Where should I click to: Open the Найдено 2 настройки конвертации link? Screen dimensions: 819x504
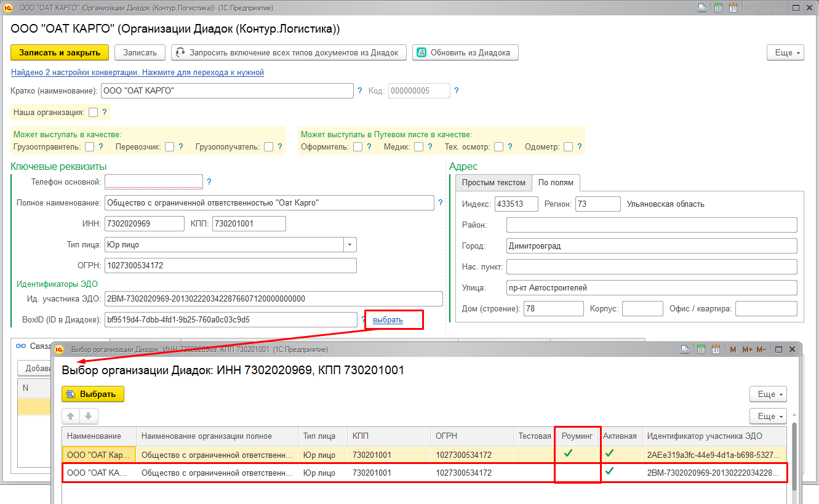(x=137, y=73)
